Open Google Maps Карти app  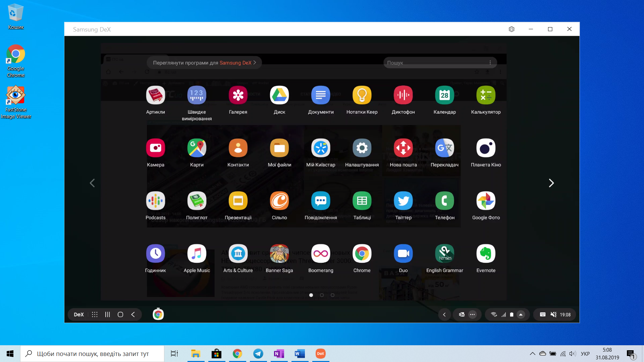click(197, 148)
